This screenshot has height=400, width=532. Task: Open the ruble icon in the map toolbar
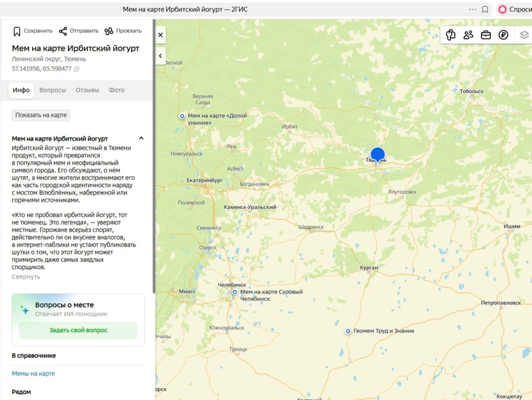coord(503,35)
